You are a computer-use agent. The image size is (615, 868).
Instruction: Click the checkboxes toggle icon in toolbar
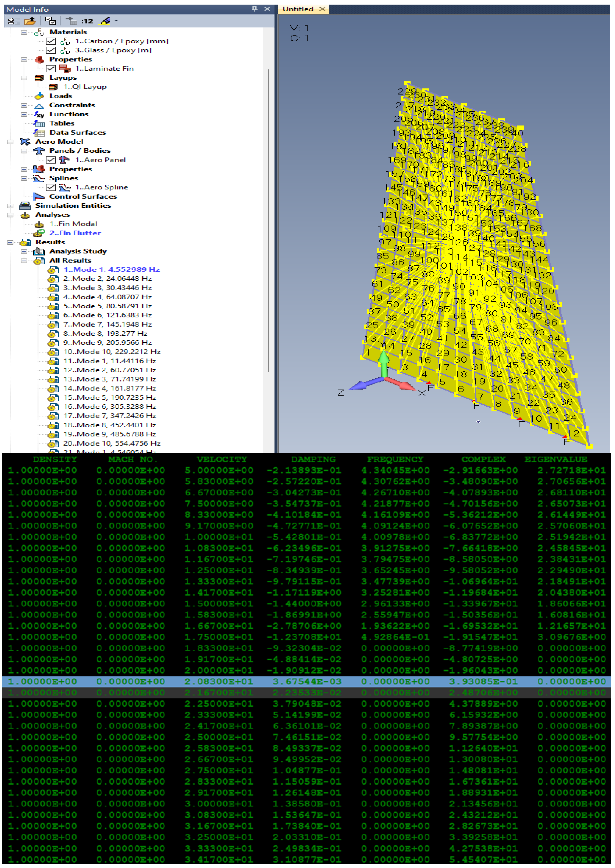50,21
